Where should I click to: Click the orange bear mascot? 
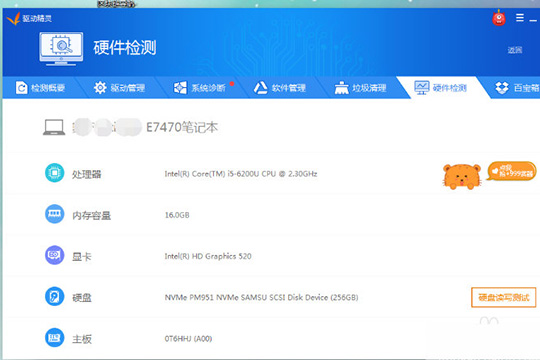click(x=462, y=177)
